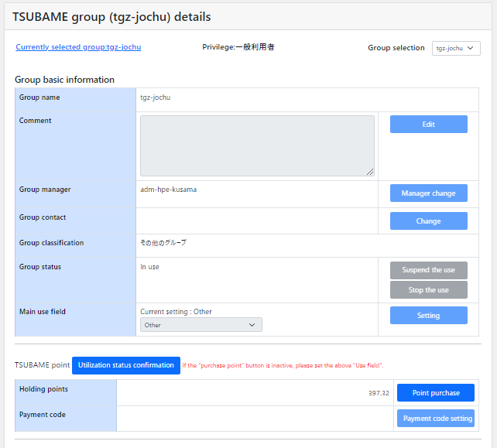Click the Main use field row label

click(43, 312)
